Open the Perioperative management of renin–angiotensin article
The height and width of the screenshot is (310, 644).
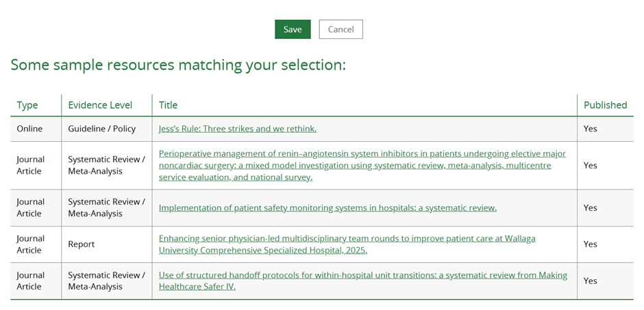pos(362,166)
